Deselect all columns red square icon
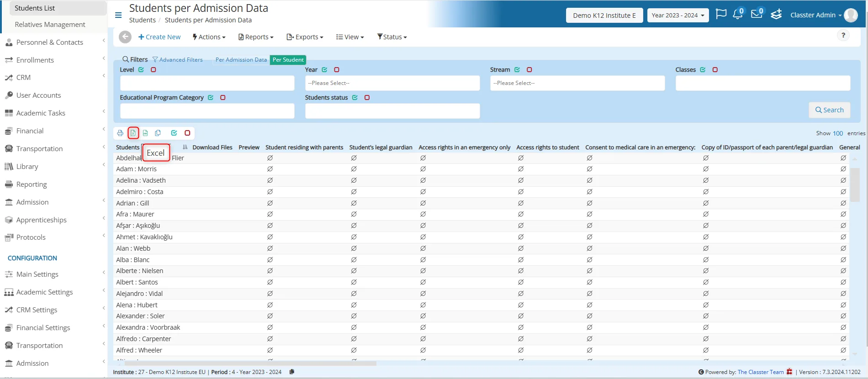The width and height of the screenshot is (868, 379). (x=187, y=133)
